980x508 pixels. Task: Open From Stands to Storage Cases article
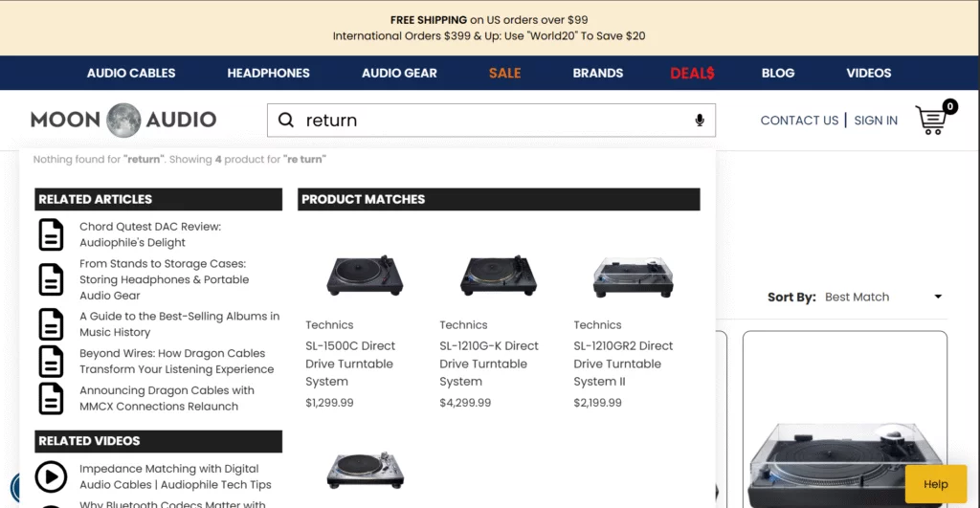click(x=164, y=279)
